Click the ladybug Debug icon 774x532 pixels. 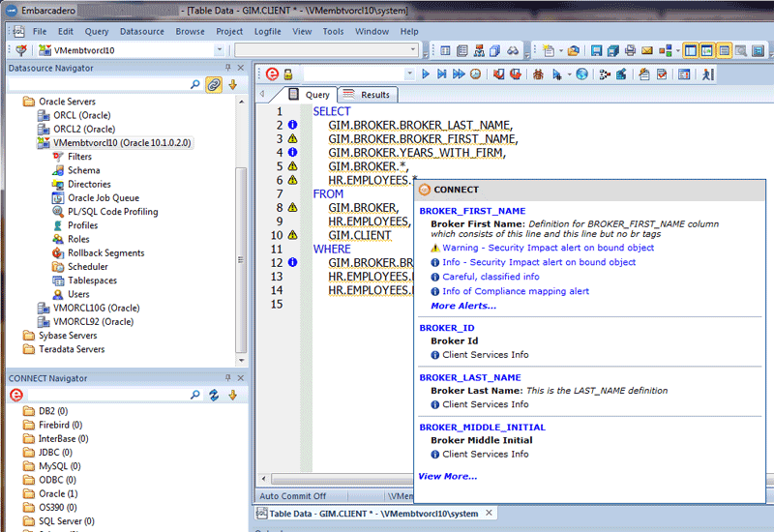(x=538, y=74)
